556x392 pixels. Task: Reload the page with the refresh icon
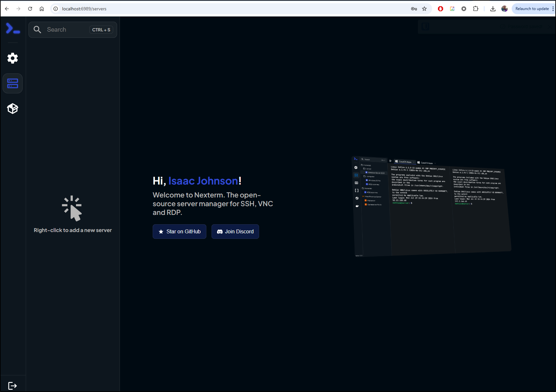pos(30,9)
